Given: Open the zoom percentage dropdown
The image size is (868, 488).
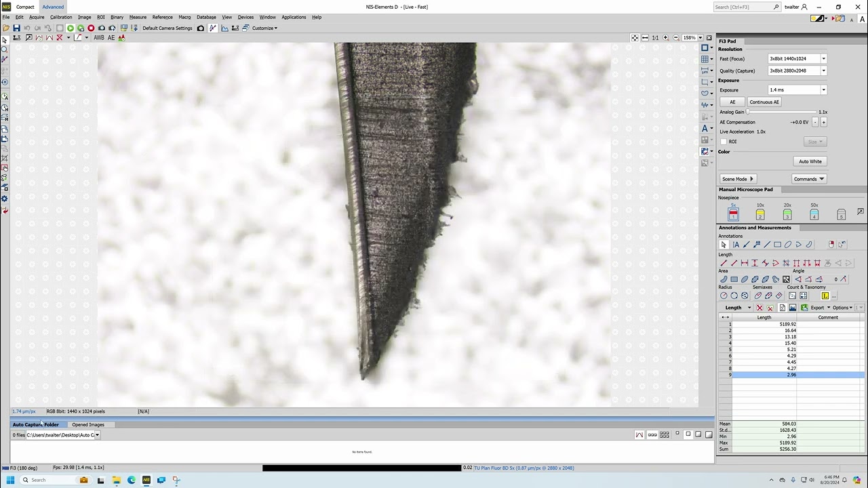Looking at the screenshot, I should coord(701,38).
